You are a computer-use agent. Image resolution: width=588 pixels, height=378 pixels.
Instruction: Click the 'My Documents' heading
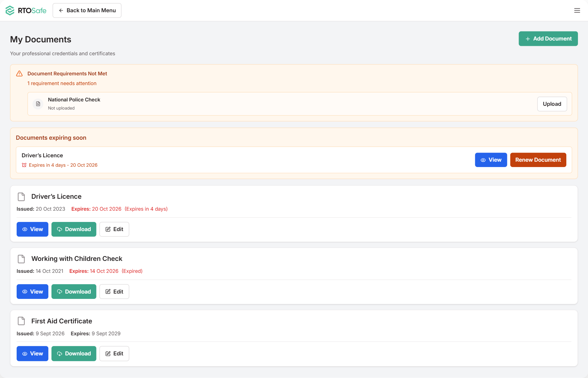pyautogui.click(x=41, y=39)
